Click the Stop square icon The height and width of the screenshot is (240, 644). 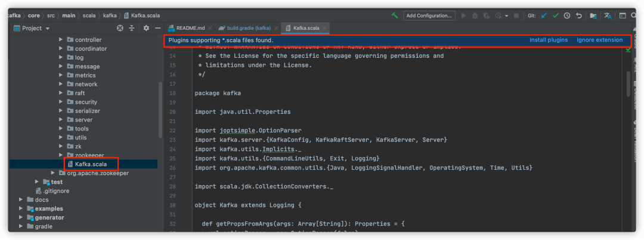(516, 15)
